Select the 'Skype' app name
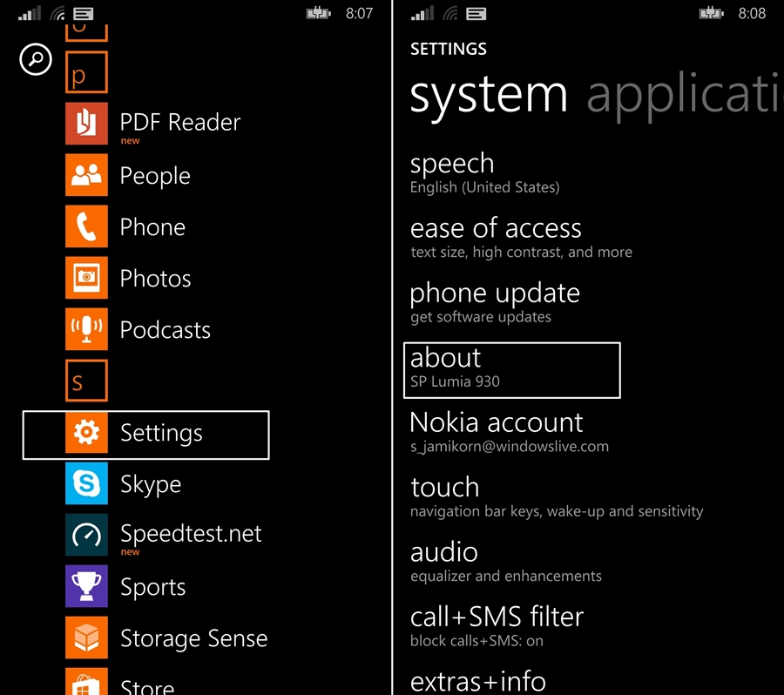Viewport: 784px width, 695px height. click(x=151, y=485)
